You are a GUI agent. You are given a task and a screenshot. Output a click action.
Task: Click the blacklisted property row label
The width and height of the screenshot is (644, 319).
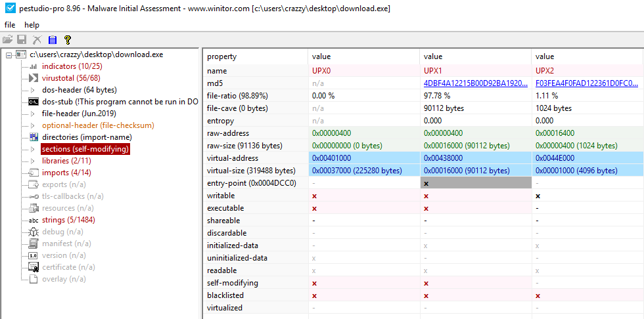click(x=225, y=295)
